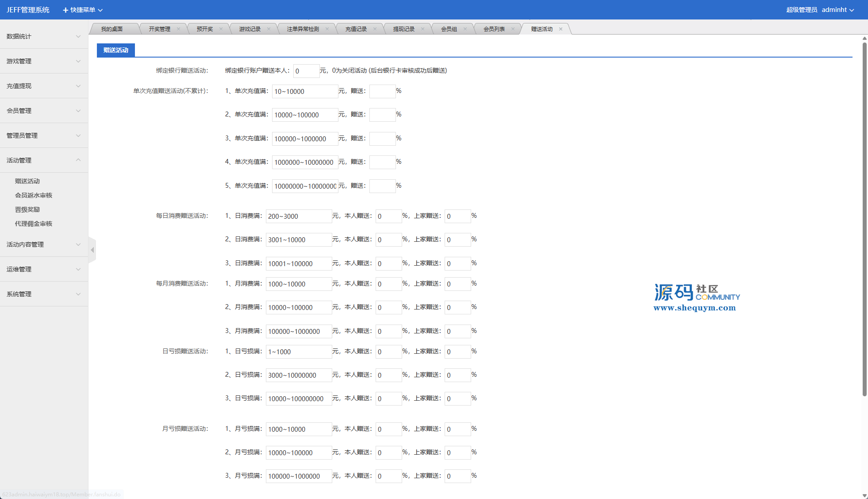Close the 注单异常检测 tab
Screen dimensions: 868x499
coord(327,29)
